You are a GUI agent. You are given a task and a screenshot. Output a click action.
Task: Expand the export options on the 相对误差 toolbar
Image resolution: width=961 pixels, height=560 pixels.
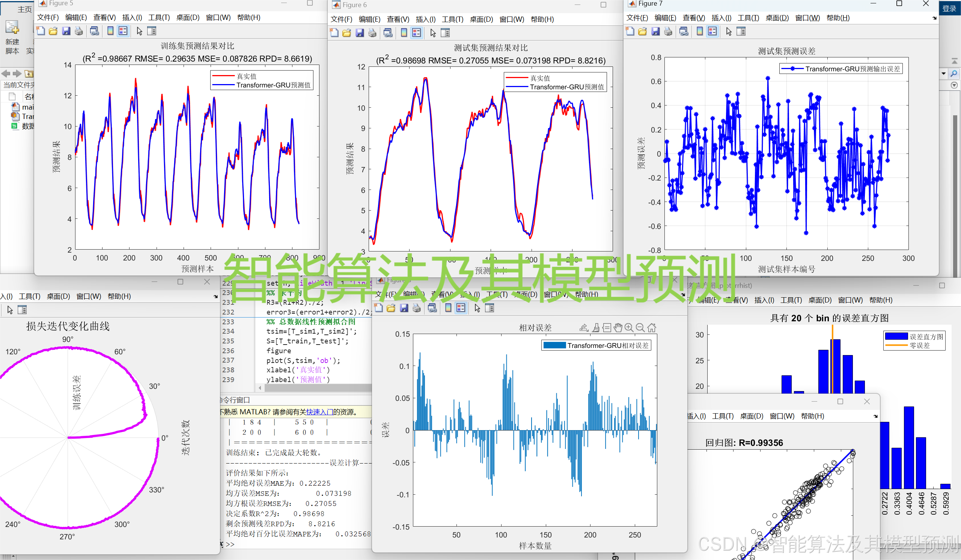583,327
